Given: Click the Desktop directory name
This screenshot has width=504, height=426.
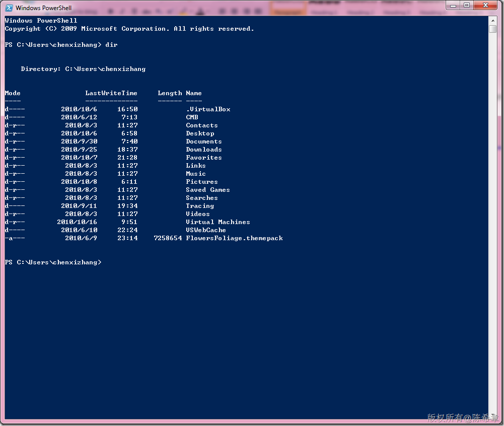Looking at the screenshot, I should [200, 133].
